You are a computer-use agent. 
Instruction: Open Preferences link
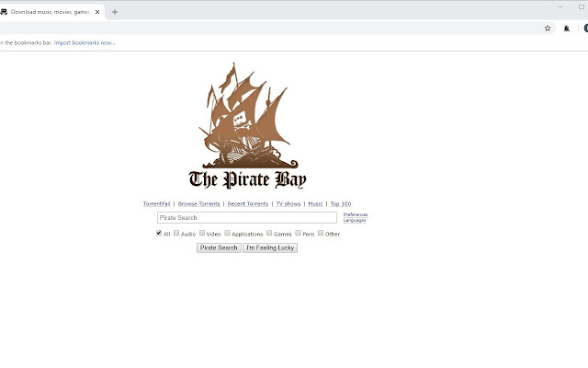click(356, 214)
